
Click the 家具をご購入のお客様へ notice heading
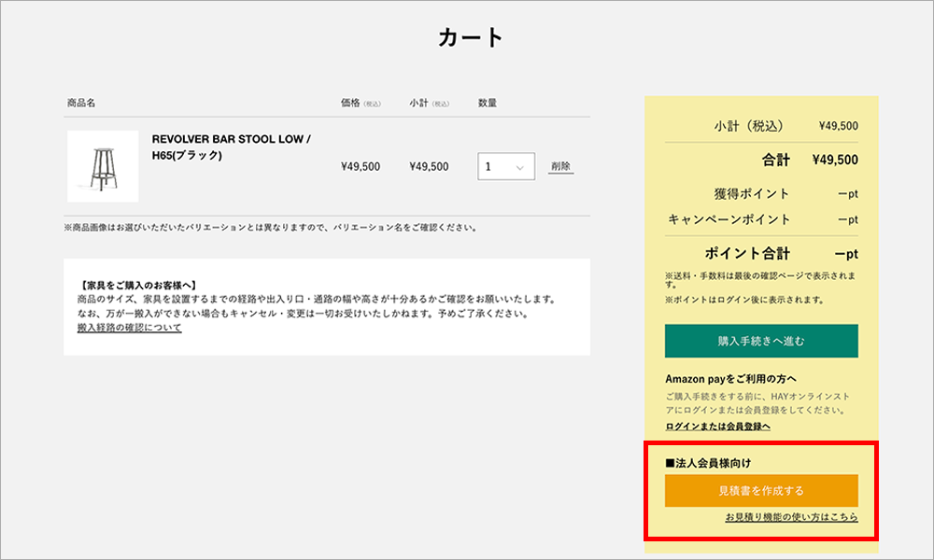coord(145,286)
